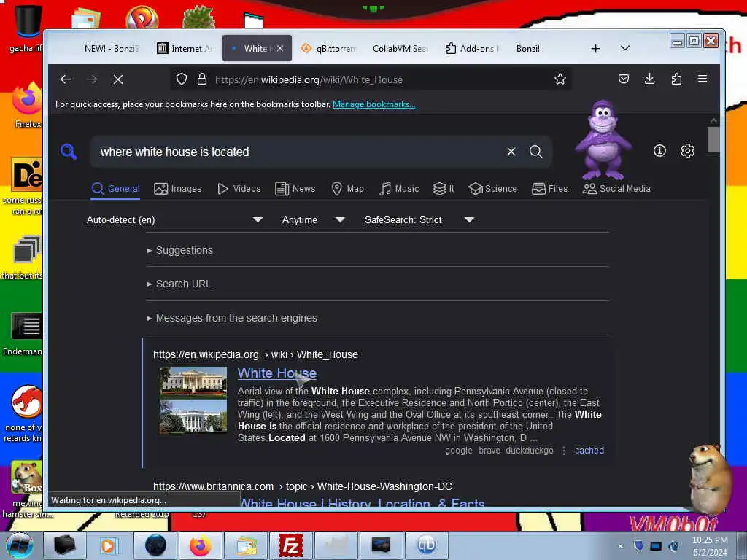Select the Files search category
This screenshot has width=747, height=560.
click(550, 189)
